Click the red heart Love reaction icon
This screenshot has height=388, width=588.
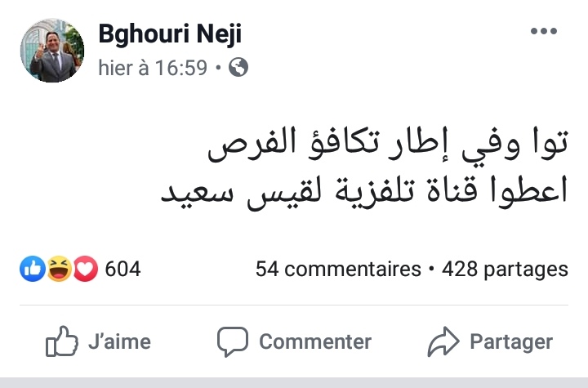click(85, 269)
